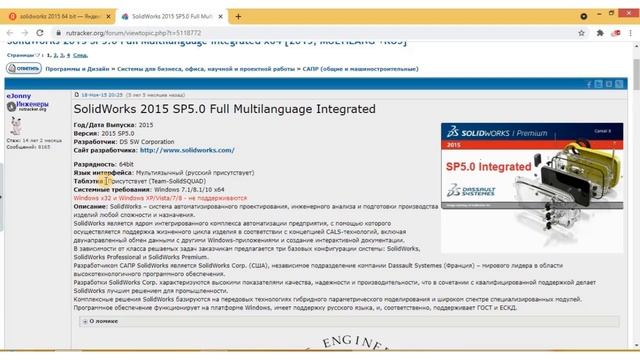Click the browser forward arrow
The width and height of the screenshot is (640, 360).
(x=24, y=33)
